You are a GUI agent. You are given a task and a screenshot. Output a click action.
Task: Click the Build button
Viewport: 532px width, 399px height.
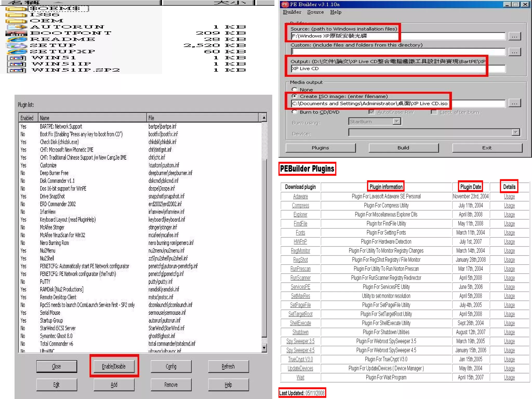(x=403, y=148)
